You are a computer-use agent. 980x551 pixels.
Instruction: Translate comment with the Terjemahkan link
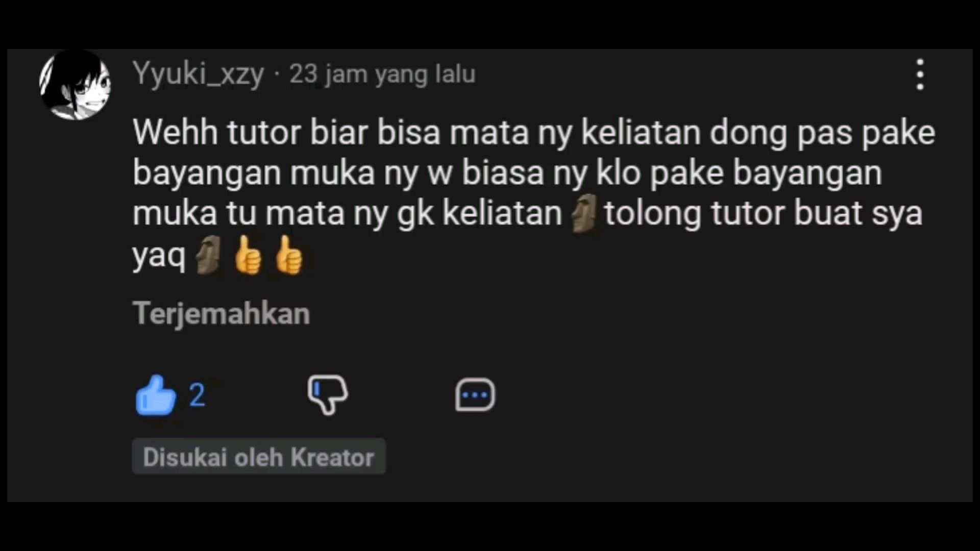[x=222, y=313]
